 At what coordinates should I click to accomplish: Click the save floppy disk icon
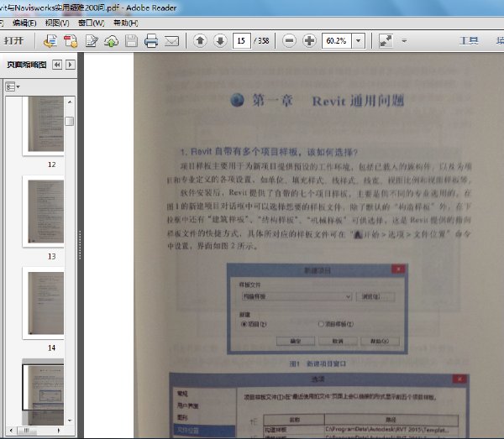(x=131, y=41)
